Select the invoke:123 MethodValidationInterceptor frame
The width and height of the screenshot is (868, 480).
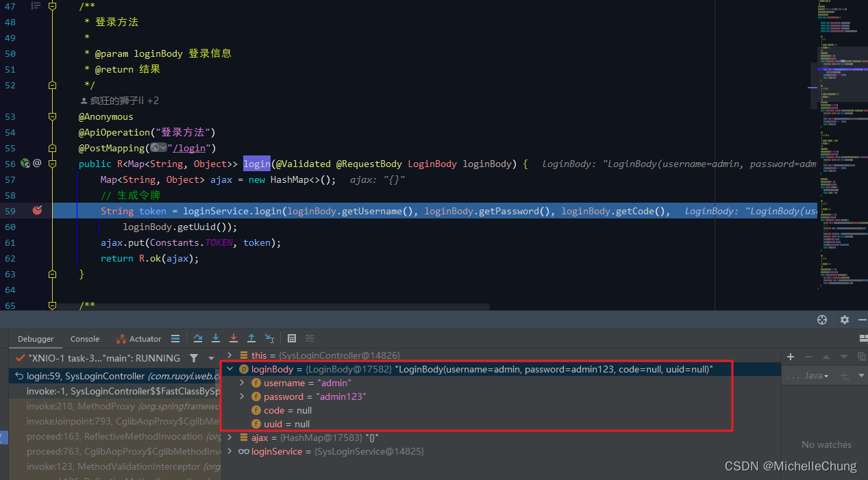point(115,466)
